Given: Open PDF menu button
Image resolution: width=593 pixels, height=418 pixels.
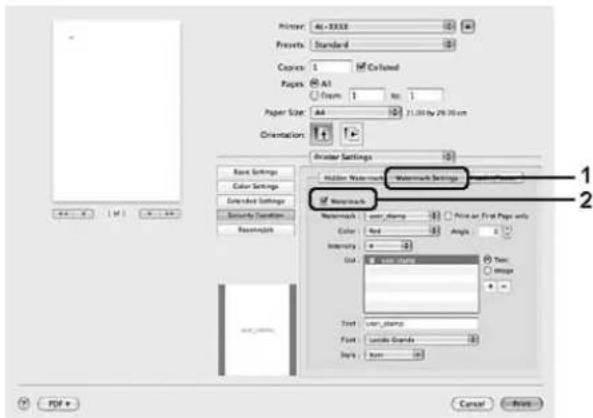Looking at the screenshot, I should [x=59, y=404].
